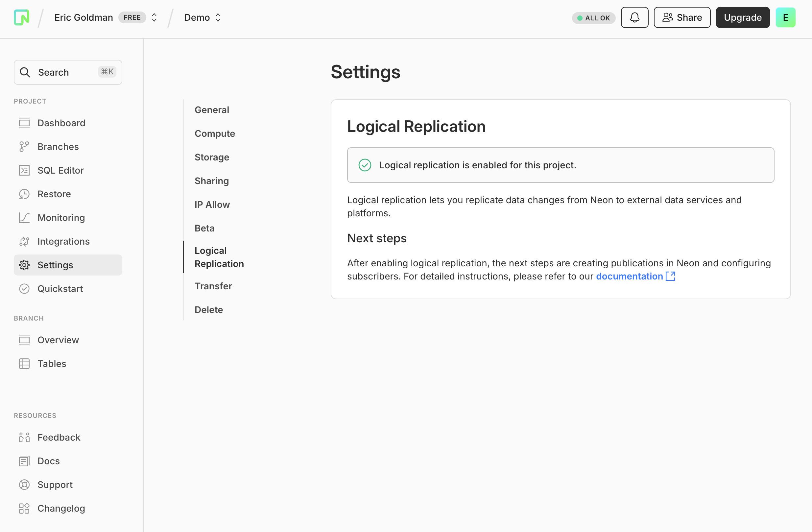Open the notifications bell
The image size is (812, 532).
[x=634, y=17]
